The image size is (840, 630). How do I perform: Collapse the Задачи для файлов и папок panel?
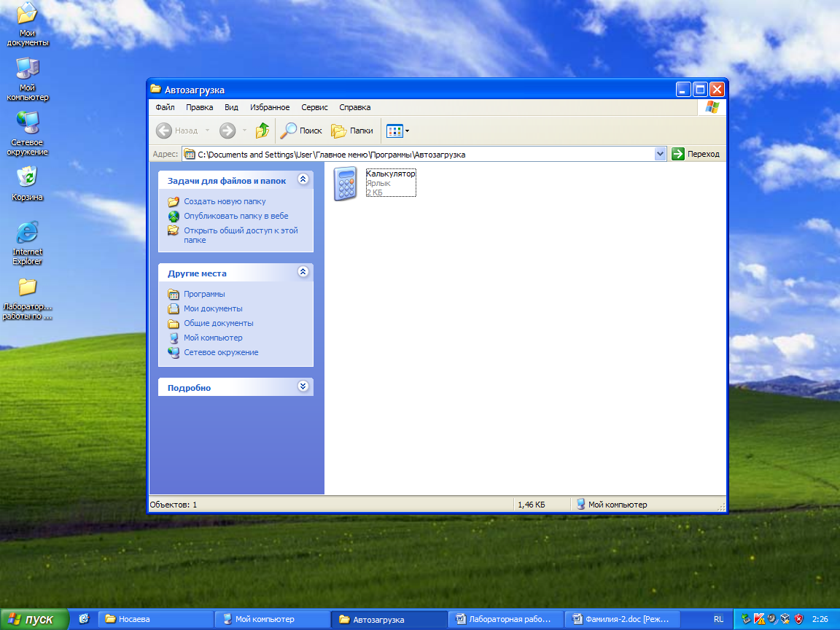click(x=303, y=179)
